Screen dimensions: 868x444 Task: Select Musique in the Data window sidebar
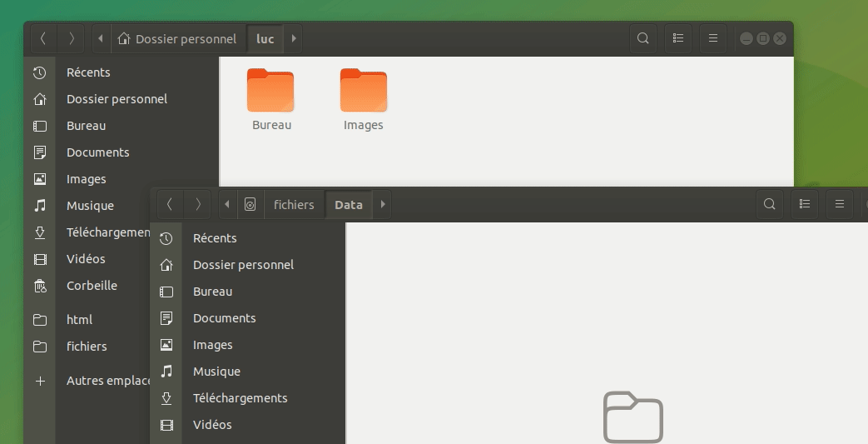(x=216, y=372)
